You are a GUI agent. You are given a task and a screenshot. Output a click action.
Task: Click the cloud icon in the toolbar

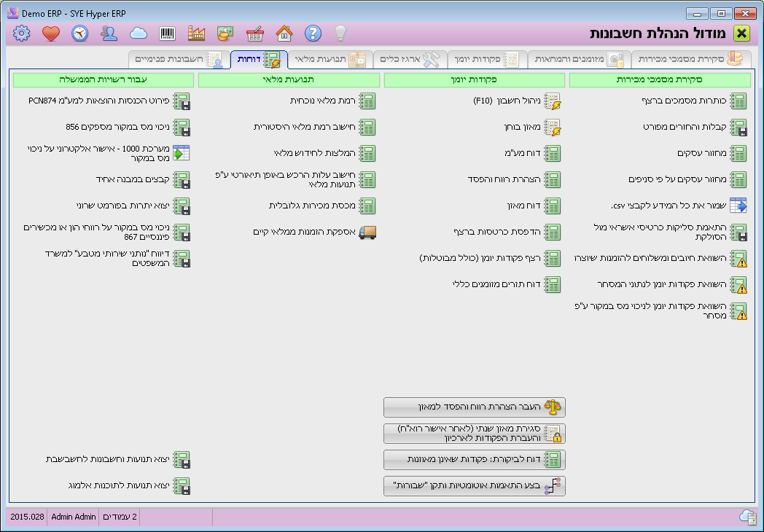point(139,33)
